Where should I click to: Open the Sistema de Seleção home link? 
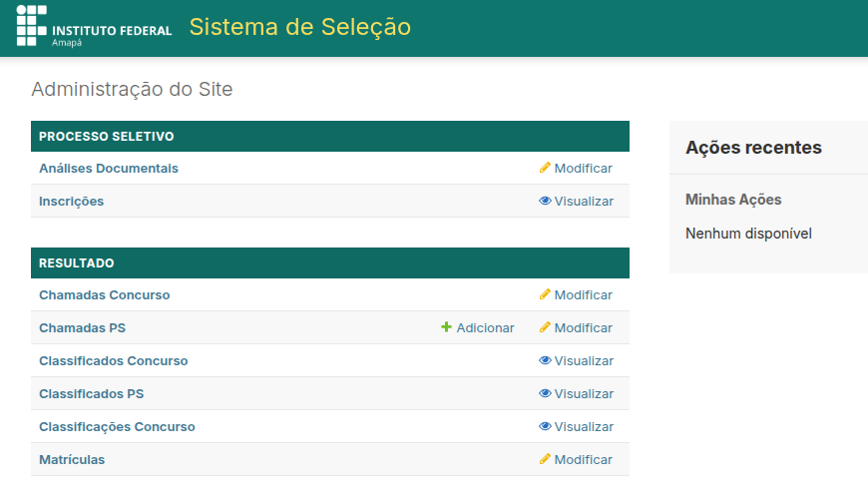(299, 27)
